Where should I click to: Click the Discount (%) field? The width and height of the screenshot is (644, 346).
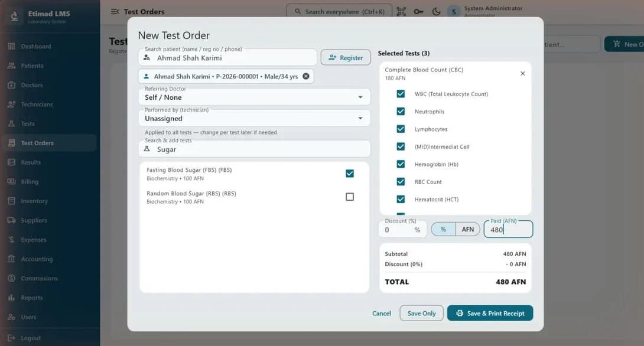(x=403, y=230)
